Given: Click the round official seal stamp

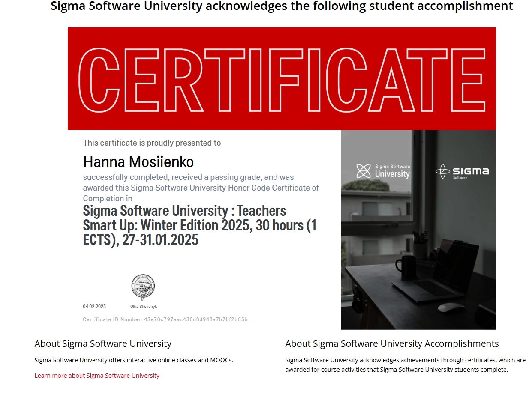Looking at the screenshot, I should tap(143, 287).
